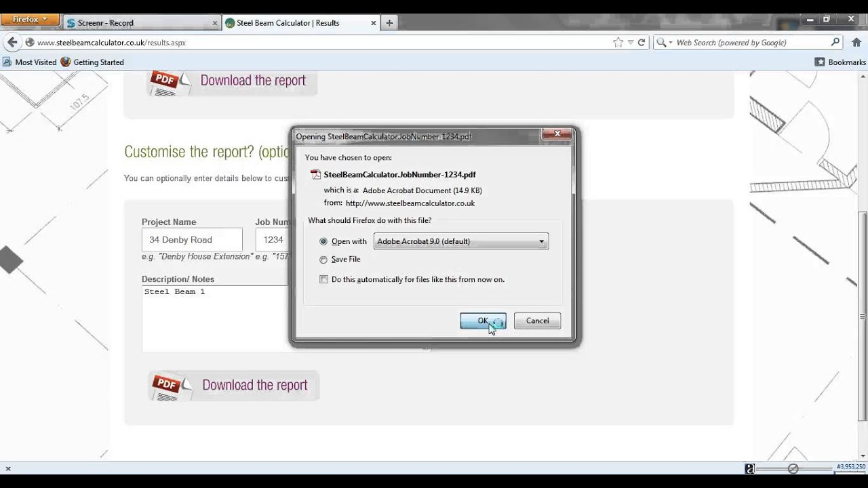Close the Steel Beam Calculator tab
The width and height of the screenshot is (868, 488).
click(373, 23)
